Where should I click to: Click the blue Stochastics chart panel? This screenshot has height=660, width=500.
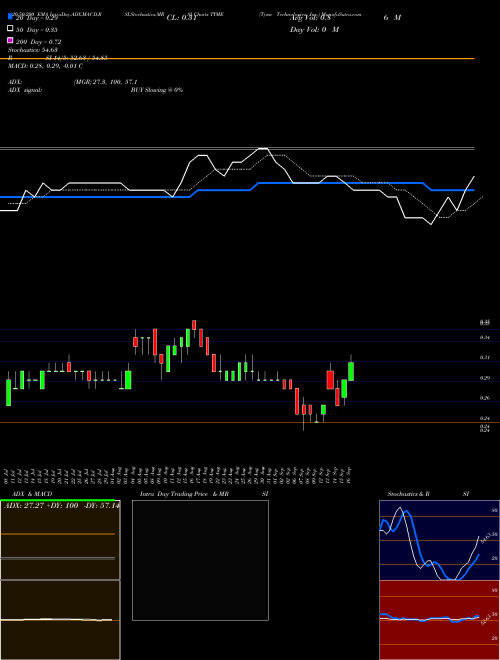(x=439, y=540)
